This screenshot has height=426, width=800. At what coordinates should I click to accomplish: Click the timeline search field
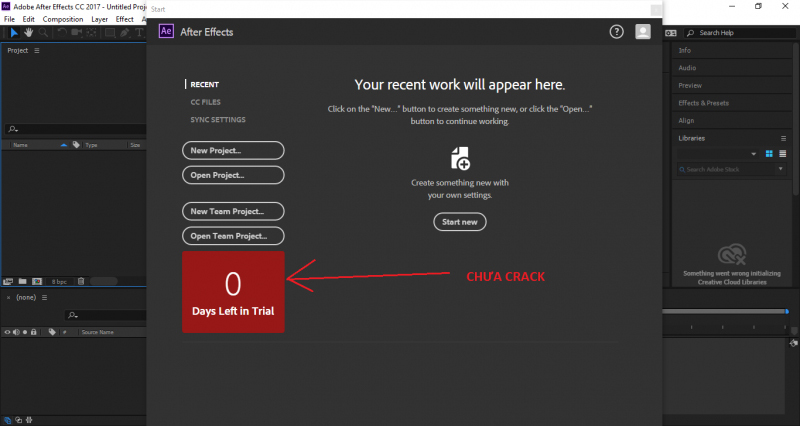(x=105, y=315)
